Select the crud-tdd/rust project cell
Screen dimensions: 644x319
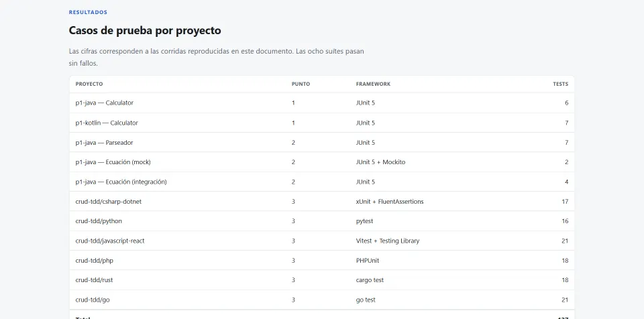(94, 280)
